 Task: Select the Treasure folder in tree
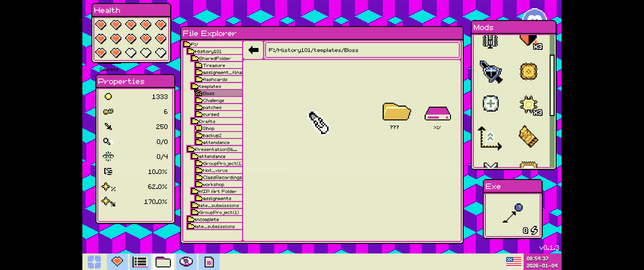(x=213, y=65)
